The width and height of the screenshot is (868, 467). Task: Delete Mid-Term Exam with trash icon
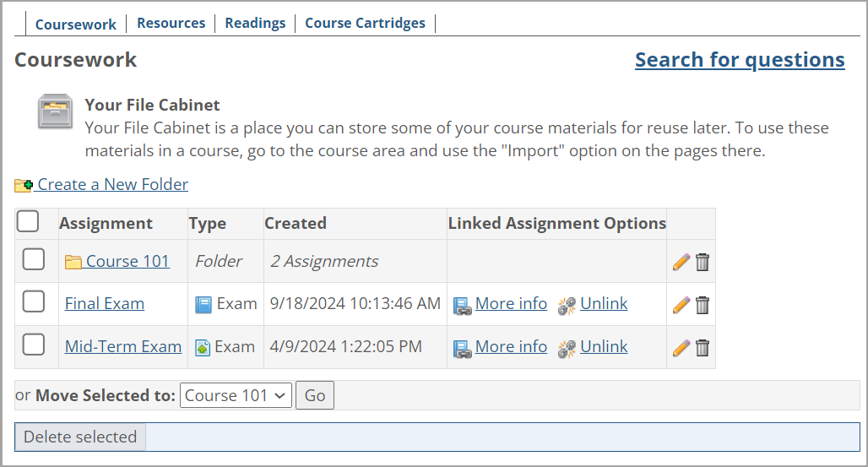click(703, 348)
